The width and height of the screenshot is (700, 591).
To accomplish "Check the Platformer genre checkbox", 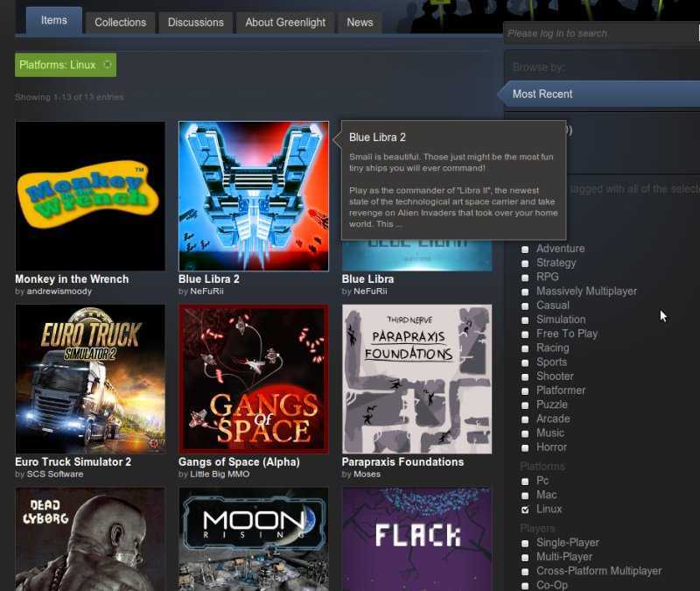I will click(x=525, y=390).
